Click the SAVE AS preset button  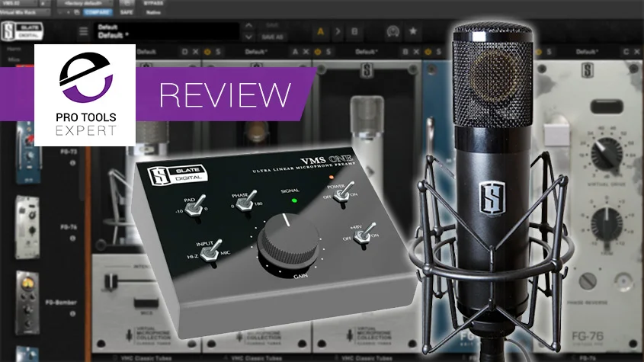point(272,37)
